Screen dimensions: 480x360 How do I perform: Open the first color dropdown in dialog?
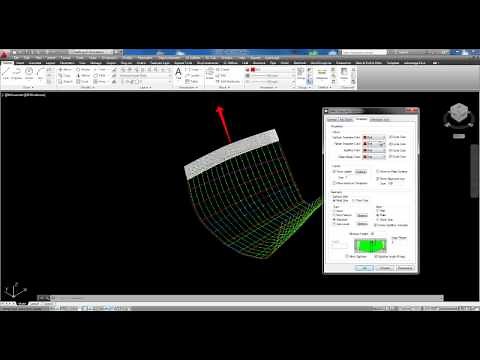pyautogui.click(x=374, y=137)
